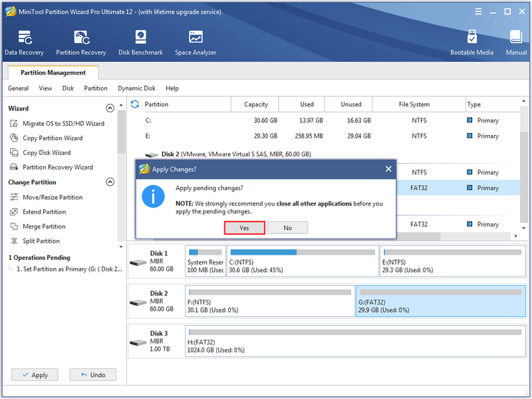532x399 pixels.
Task: Click the Undo button
Action: coord(93,375)
